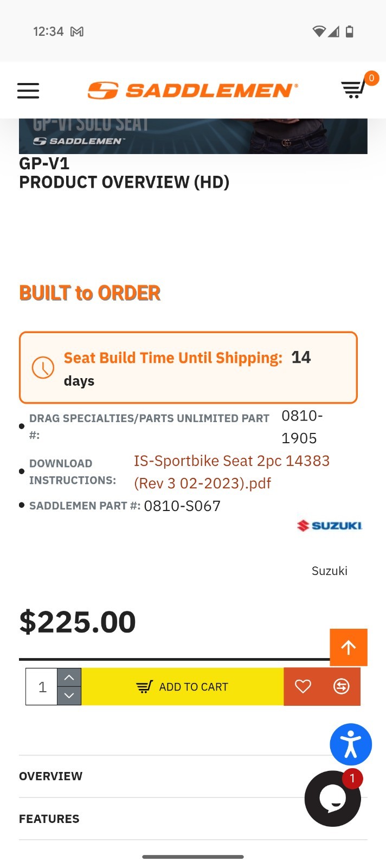Tap the Saddlemen logo in header
This screenshot has height=868, width=386.
(x=193, y=90)
